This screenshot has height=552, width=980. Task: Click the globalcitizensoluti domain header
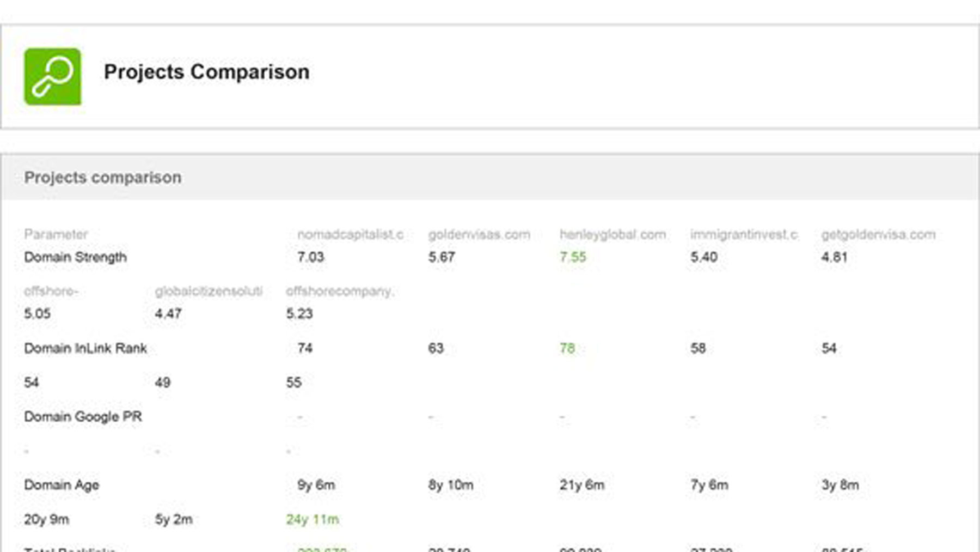click(x=209, y=292)
